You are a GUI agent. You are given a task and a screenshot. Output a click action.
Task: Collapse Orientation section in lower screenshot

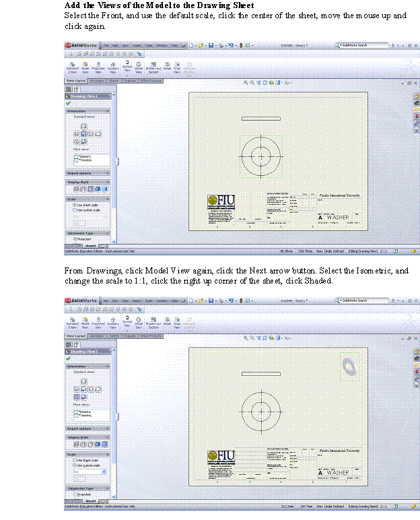tap(108, 366)
